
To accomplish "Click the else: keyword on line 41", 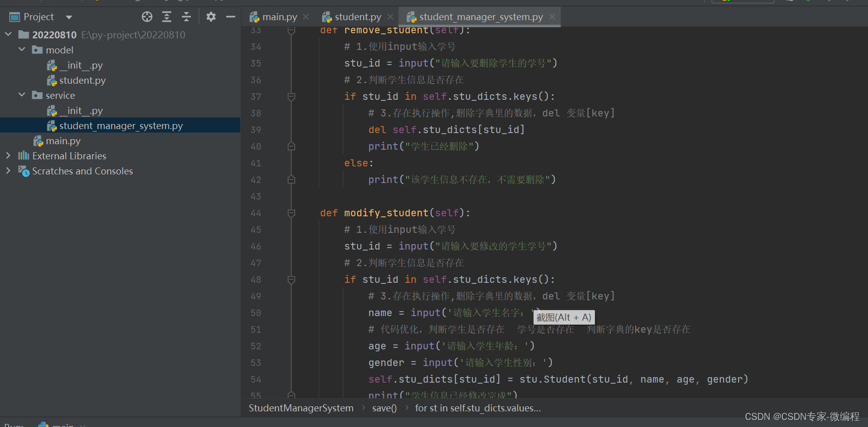I will click(x=359, y=163).
